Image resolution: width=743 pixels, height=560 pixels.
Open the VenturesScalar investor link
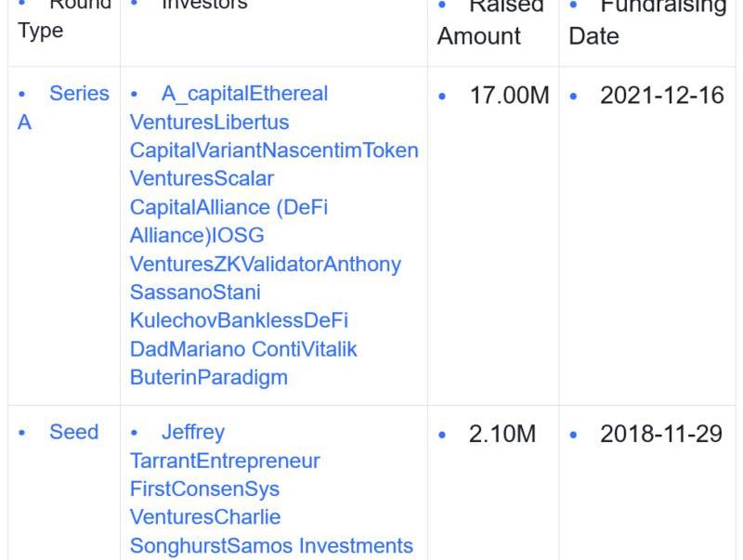202,178
